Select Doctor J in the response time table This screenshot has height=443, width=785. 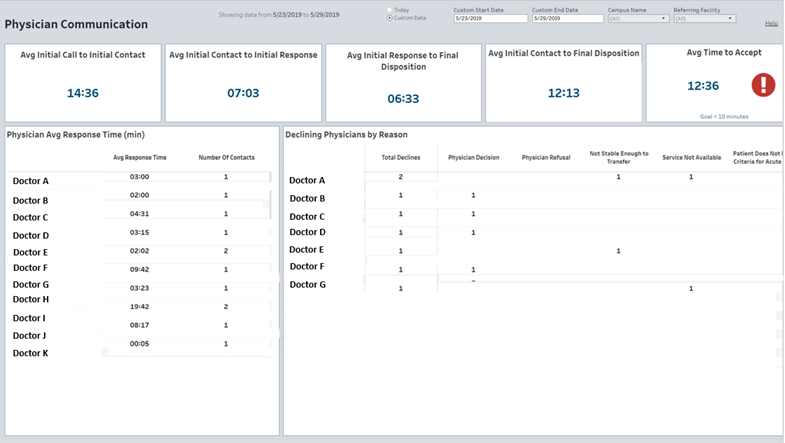29,335
